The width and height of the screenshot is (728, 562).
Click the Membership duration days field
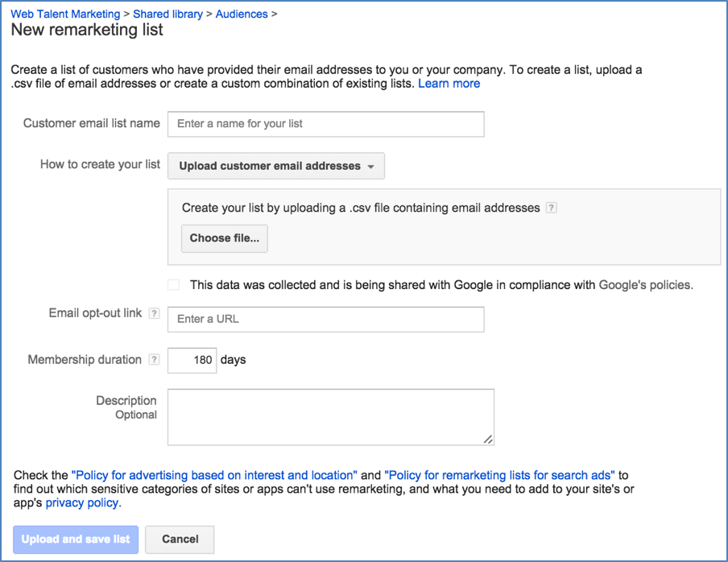click(192, 360)
